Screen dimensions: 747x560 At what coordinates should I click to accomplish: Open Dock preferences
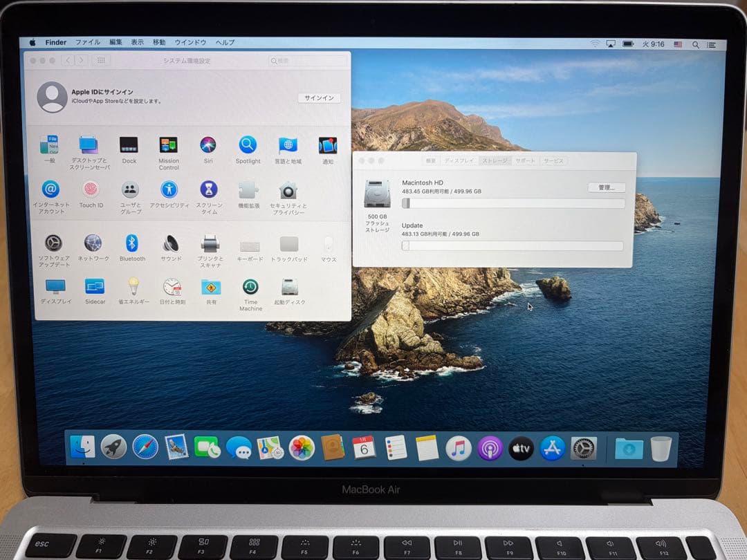coord(129,144)
